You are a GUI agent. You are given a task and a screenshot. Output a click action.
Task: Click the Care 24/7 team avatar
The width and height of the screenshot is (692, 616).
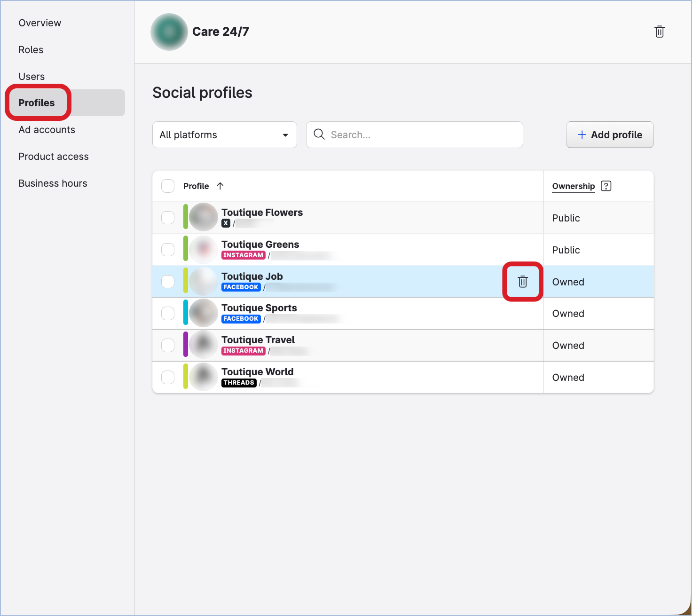[x=169, y=32]
